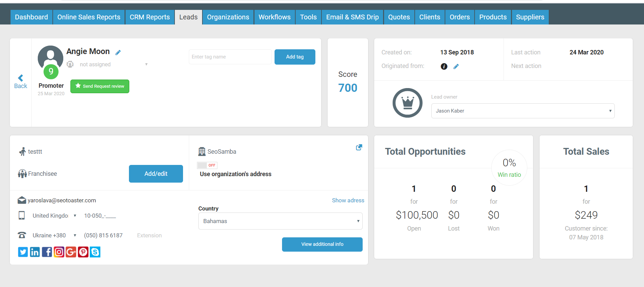Click the 0% Win ratio circle
Image resolution: width=644 pixels, height=287 pixels.
509,168
